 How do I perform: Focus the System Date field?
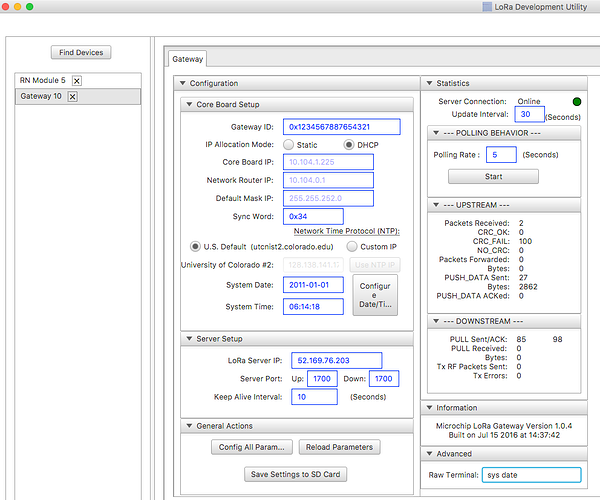pos(313,285)
